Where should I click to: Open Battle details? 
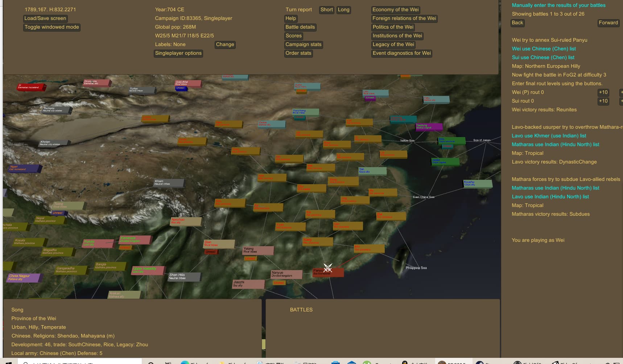pos(300,27)
